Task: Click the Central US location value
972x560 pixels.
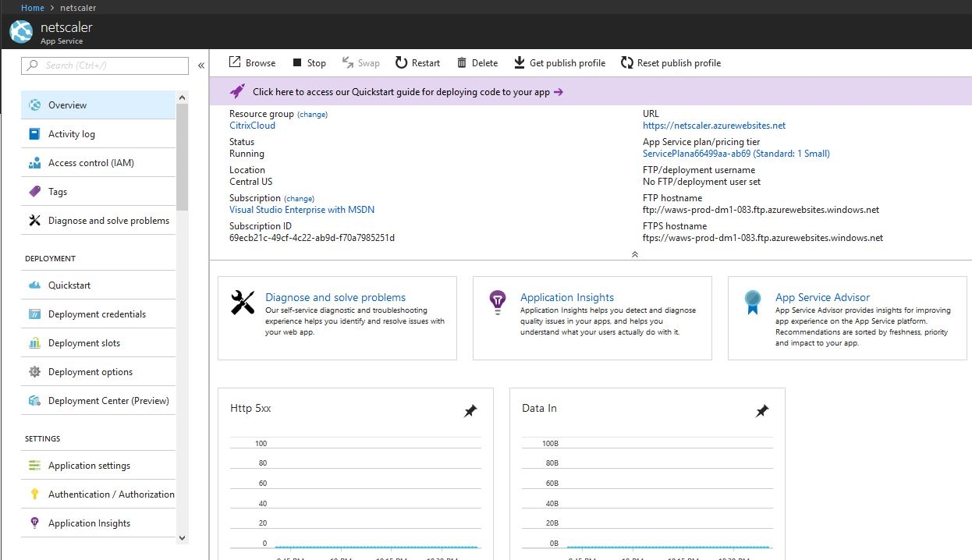Action: click(250, 182)
